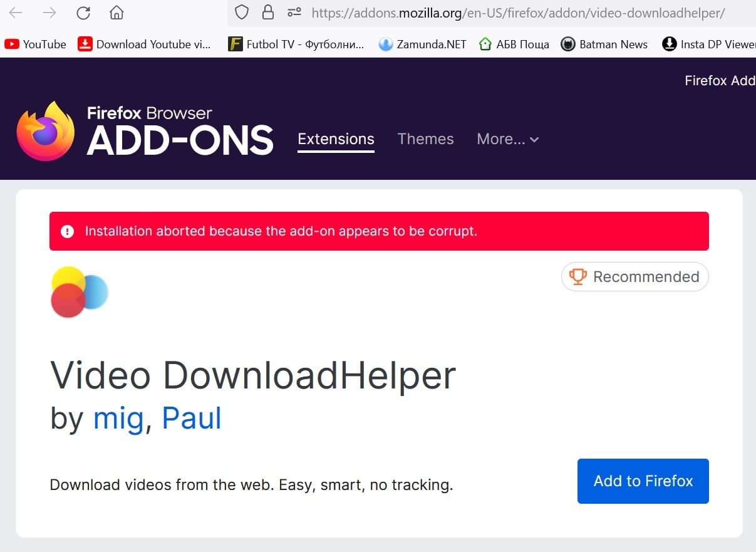Switch to the Extensions tab
756x552 pixels.
coord(336,139)
